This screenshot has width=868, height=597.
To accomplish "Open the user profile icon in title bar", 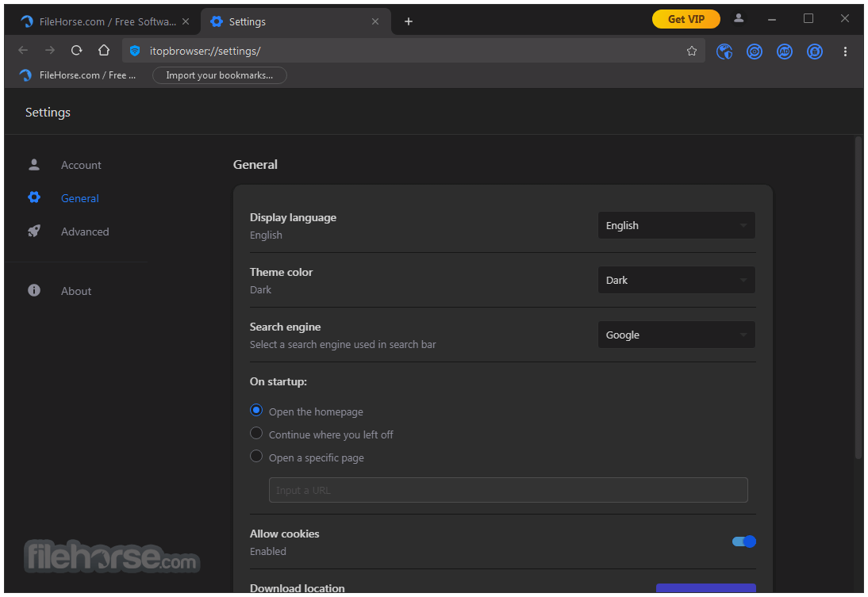I will pyautogui.click(x=739, y=18).
